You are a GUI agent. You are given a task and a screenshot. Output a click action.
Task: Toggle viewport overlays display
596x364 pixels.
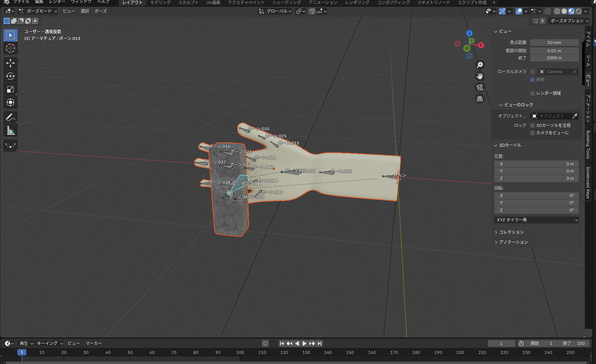point(519,11)
